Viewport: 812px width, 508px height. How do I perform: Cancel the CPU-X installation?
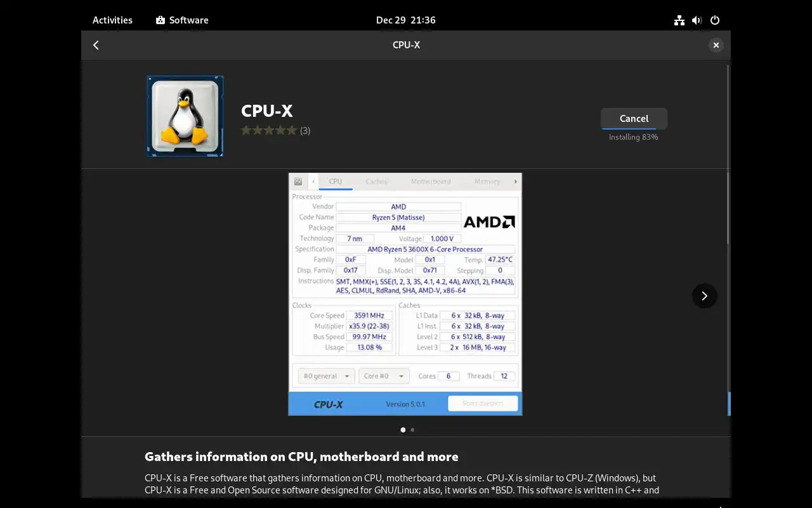634,118
